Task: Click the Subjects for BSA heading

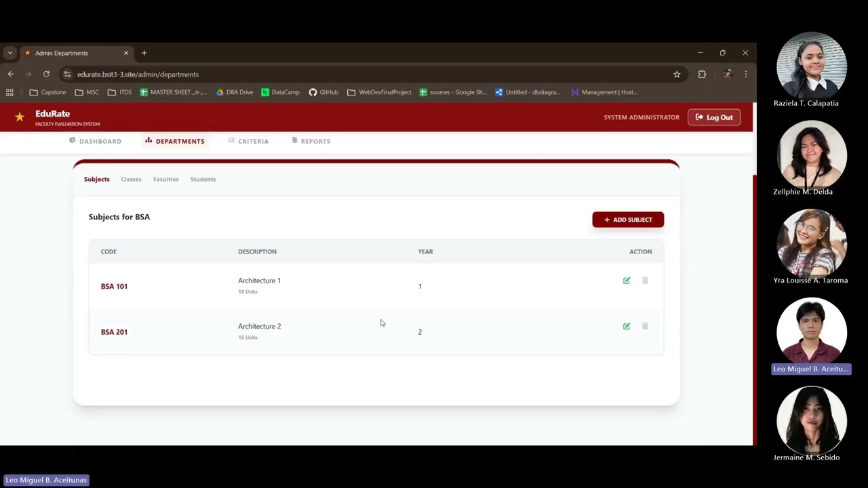Action: pos(119,217)
